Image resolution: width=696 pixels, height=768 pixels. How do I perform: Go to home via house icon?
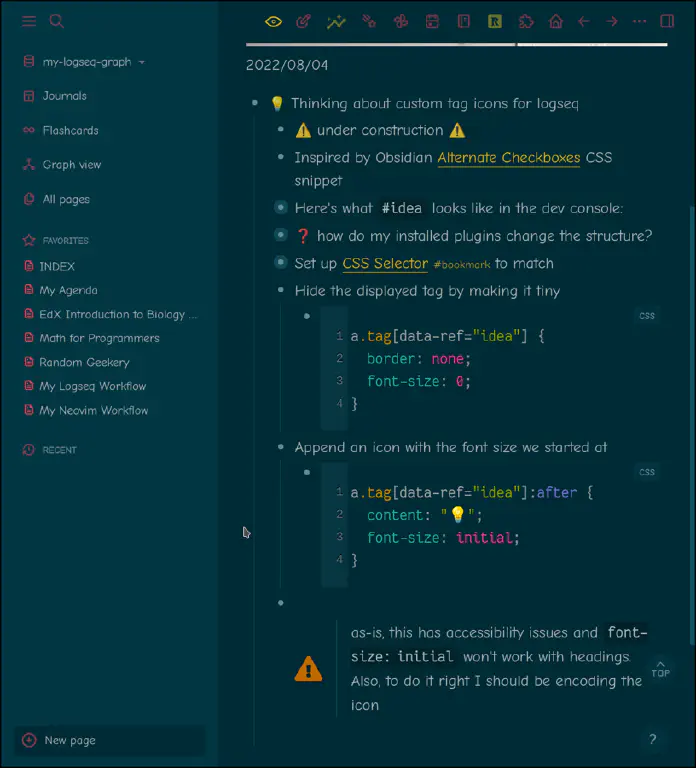[556, 21]
